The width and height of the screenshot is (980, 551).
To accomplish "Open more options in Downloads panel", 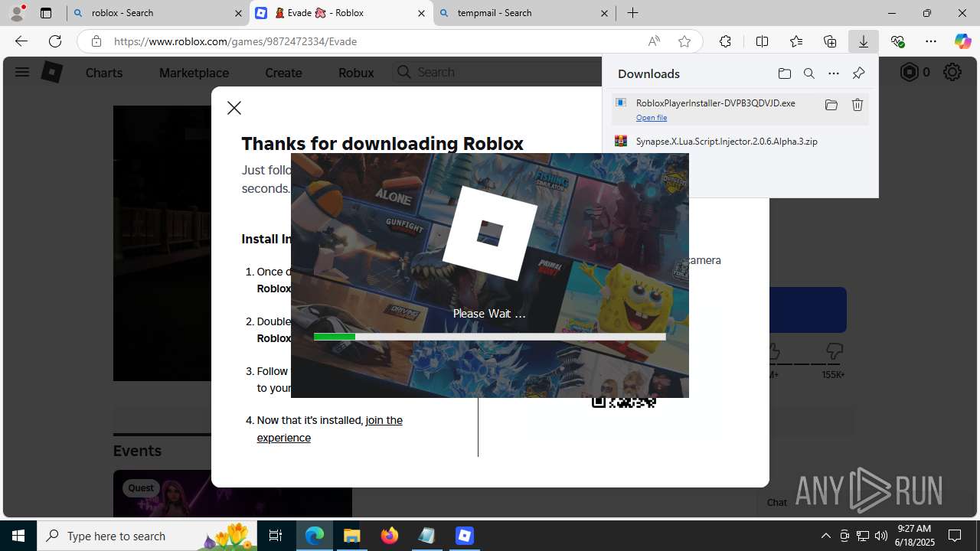I will 834,73.
